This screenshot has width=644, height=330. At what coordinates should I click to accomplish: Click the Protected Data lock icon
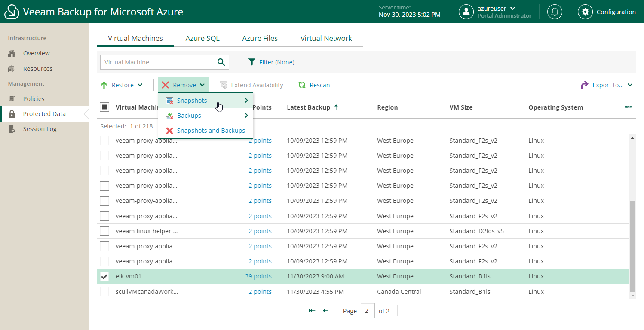click(x=12, y=114)
